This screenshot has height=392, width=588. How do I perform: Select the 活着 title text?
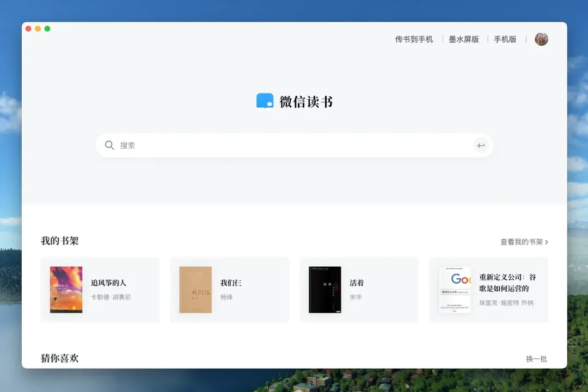357,283
